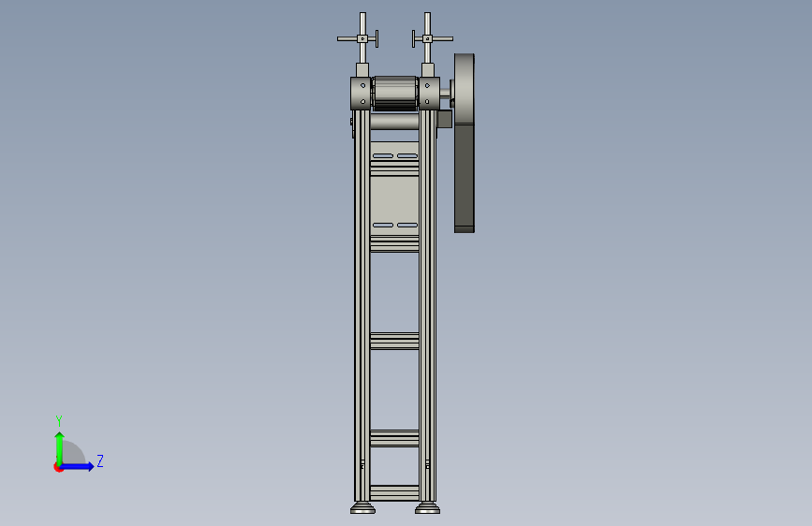Select the bottom cross-member of the frame

(x=394, y=492)
